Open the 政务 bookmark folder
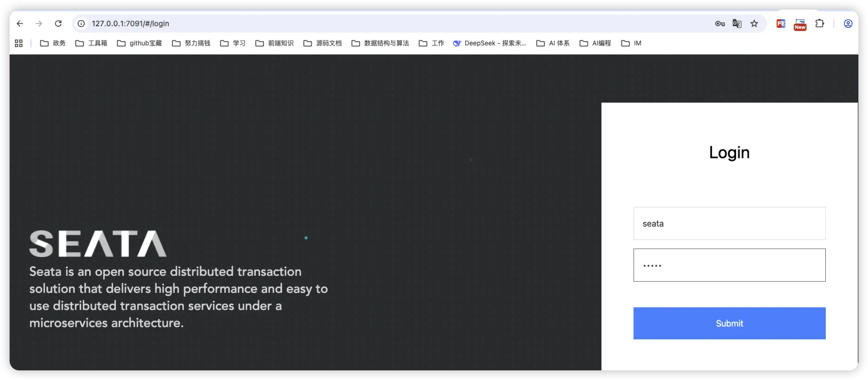This screenshot has width=868, height=380. tap(53, 43)
